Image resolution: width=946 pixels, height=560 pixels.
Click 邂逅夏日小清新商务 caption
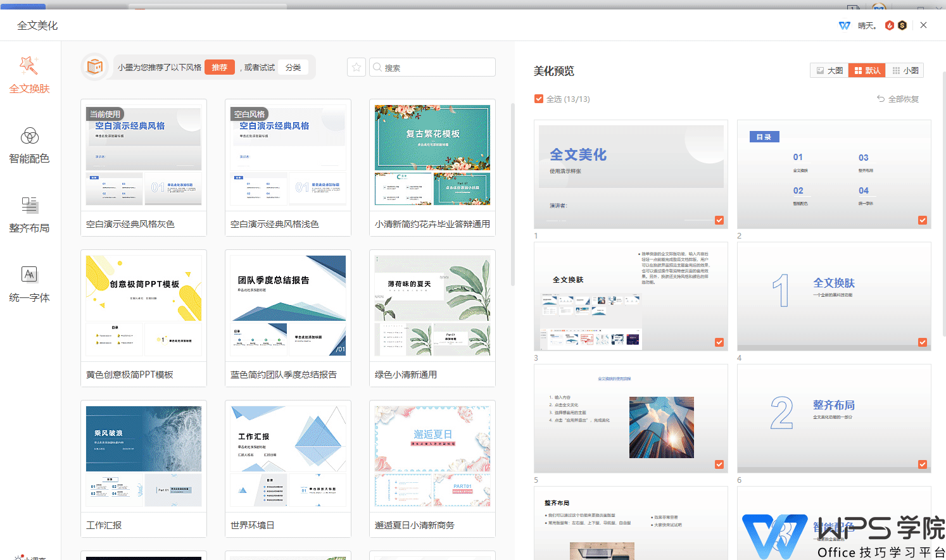[415, 525]
